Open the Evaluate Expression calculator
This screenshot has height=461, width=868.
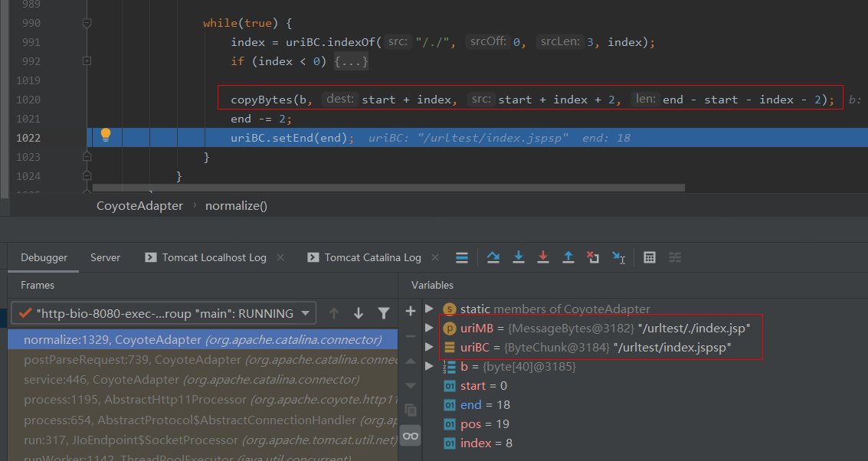tap(650, 257)
